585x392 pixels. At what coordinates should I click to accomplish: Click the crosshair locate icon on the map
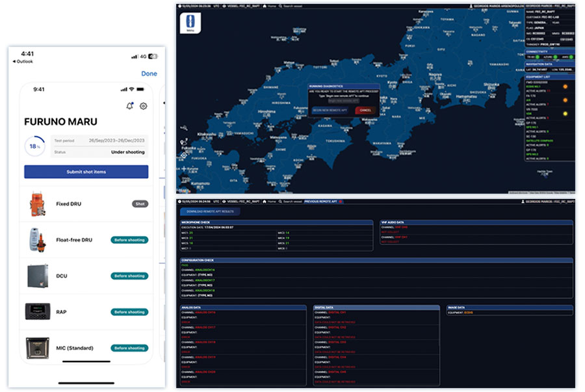click(x=184, y=155)
